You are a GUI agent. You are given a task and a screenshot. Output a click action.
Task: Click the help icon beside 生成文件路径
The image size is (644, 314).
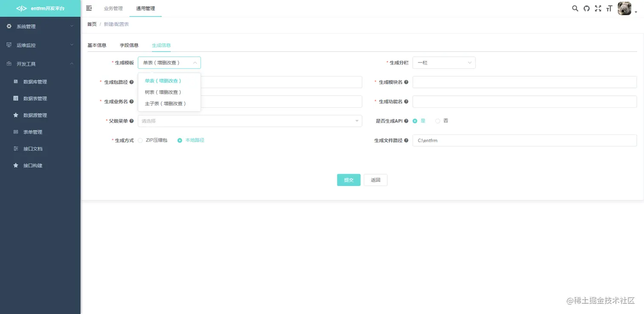pyautogui.click(x=406, y=140)
